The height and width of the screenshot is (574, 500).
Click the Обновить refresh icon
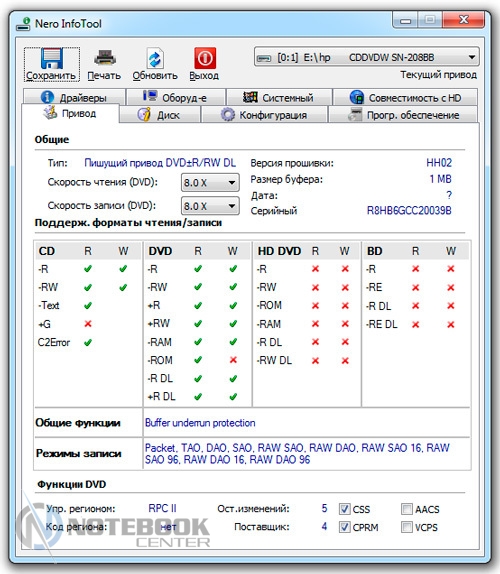pos(155,59)
